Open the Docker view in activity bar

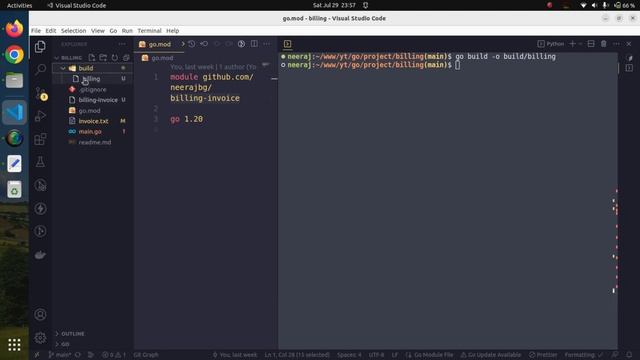tap(40, 255)
